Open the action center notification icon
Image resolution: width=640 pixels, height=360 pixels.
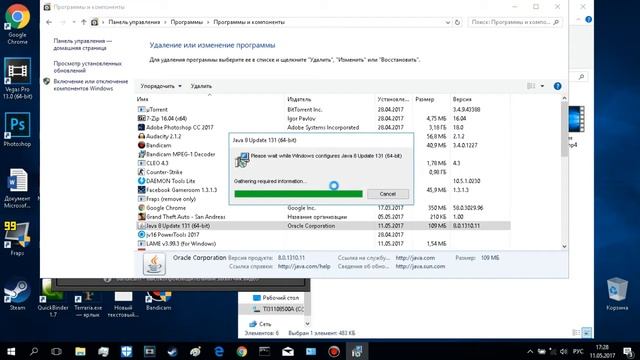[628, 351]
